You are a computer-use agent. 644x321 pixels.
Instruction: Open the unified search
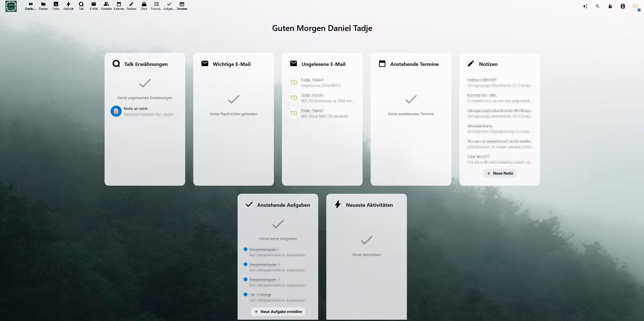click(x=597, y=6)
